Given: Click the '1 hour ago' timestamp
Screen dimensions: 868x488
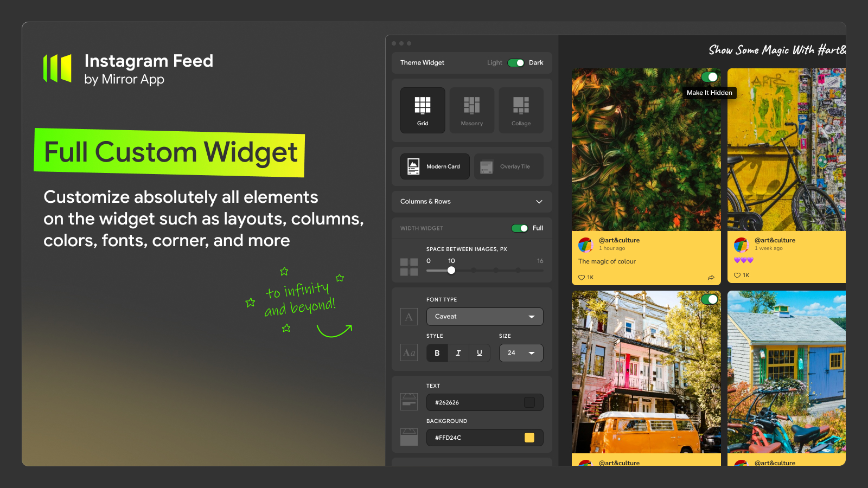Looking at the screenshot, I should point(612,248).
